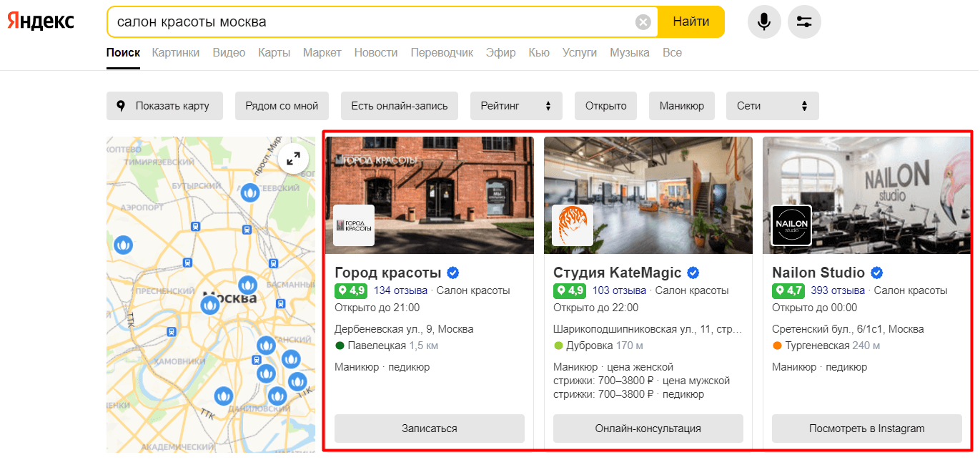Open the Переводчик tab
Screen dimensions: 980x460
[x=442, y=52]
